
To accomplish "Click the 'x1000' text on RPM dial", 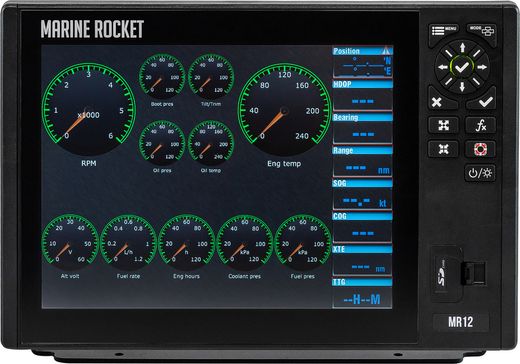I will tap(88, 115).
